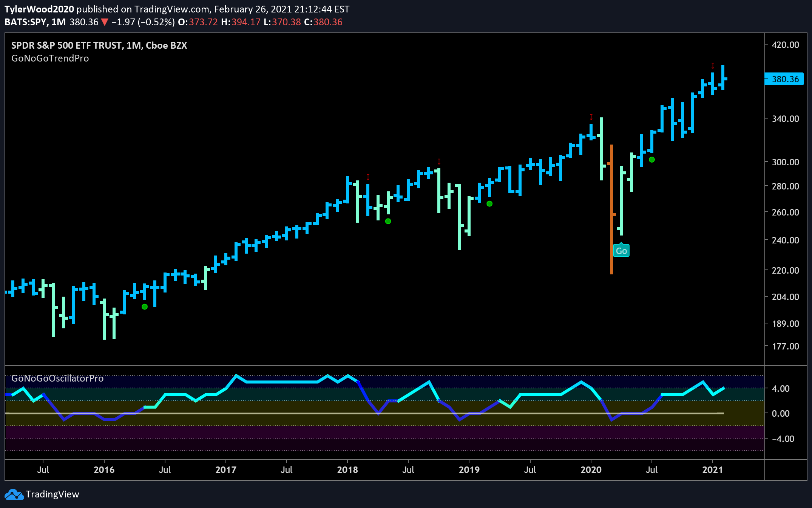Click the teal Go signal flag
The image size is (812, 508).
coord(621,251)
